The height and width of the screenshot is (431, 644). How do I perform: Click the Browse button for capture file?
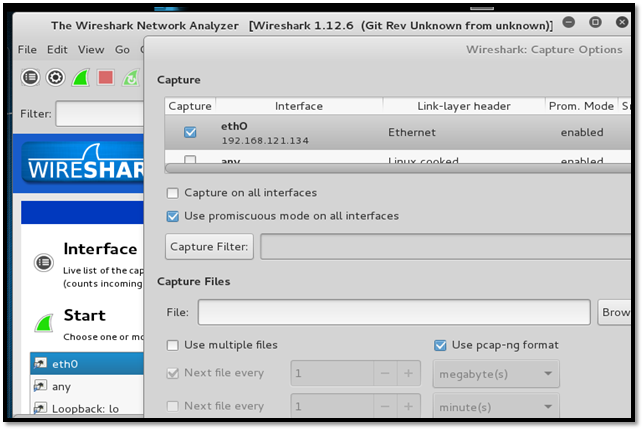pos(615,313)
